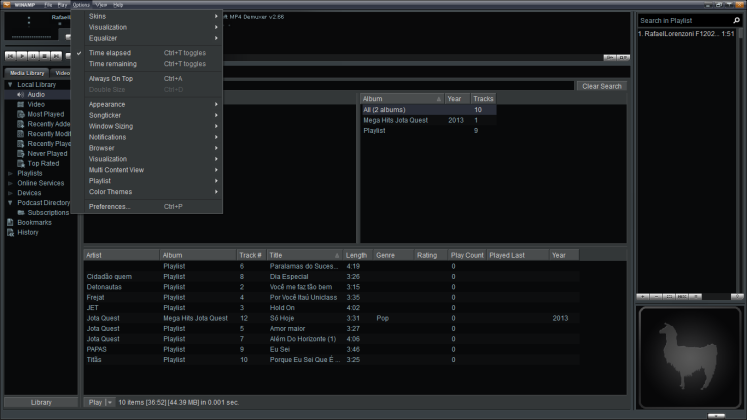The image size is (747, 420).
Task: Expand the Devices tree node
Action: tap(10, 193)
